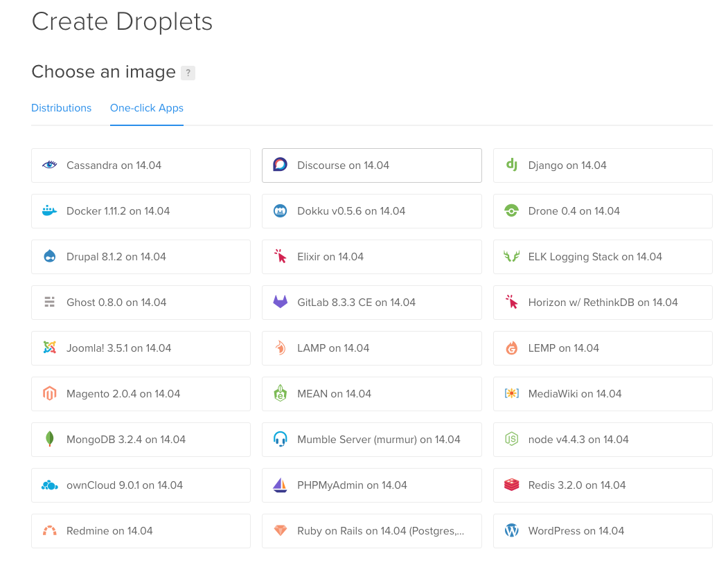Click the Elixir red cursor icon
The width and height of the screenshot is (728, 567).
click(x=280, y=256)
